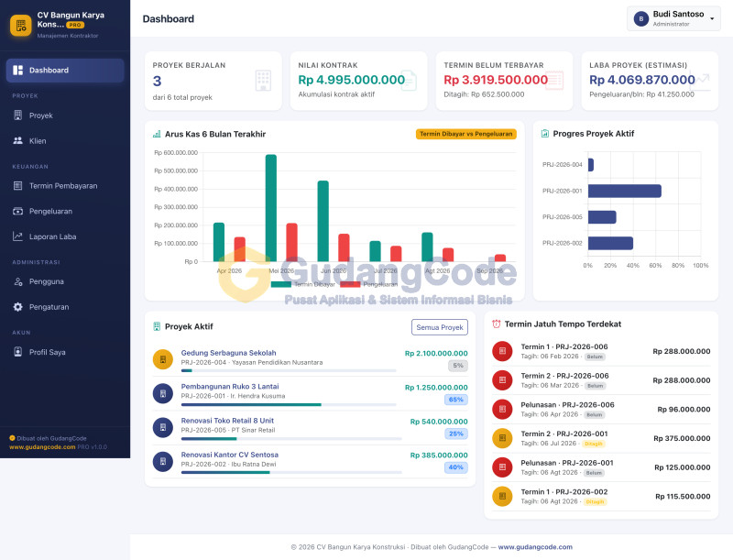Toggle the Pengeluaran legend series
The width and height of the screenshot is (733, 560).
point(369,284)
